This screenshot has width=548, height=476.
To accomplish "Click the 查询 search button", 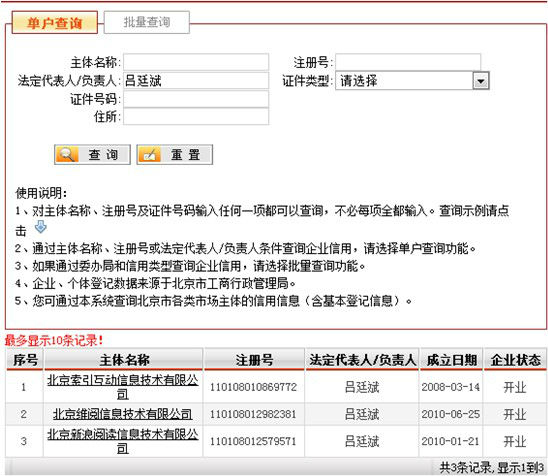I will click(x=92, y=154).
